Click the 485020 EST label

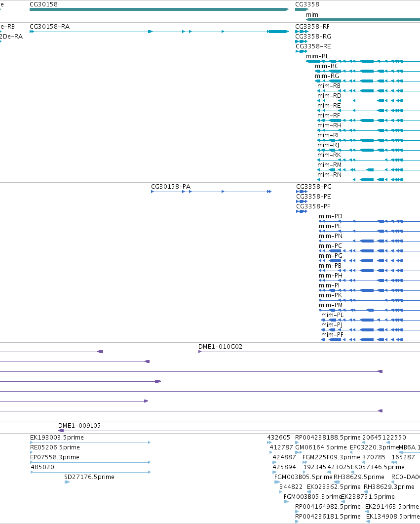pyautogui.click(x=42, y=467)
